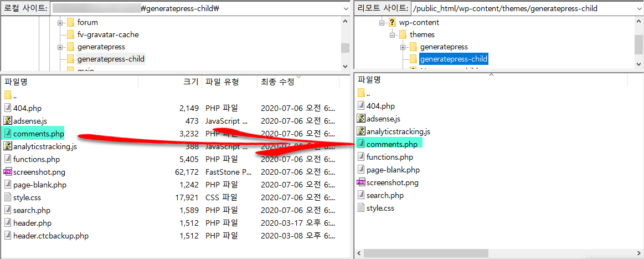Select generatepress-child folder in local tree

111,59
